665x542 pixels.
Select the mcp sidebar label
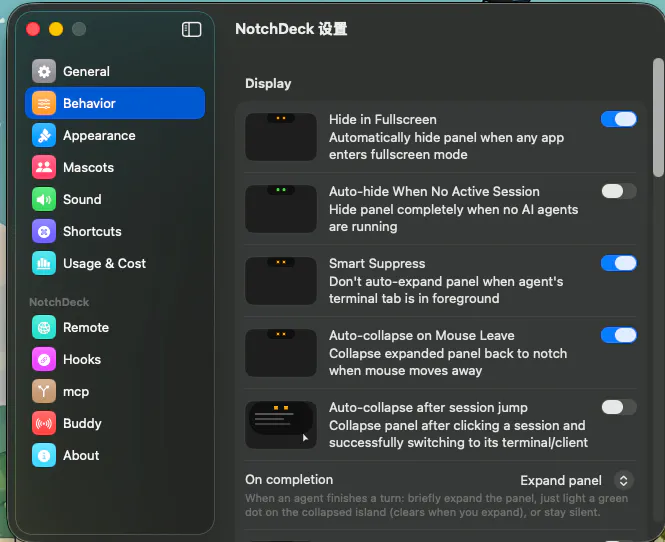(76, 391)
